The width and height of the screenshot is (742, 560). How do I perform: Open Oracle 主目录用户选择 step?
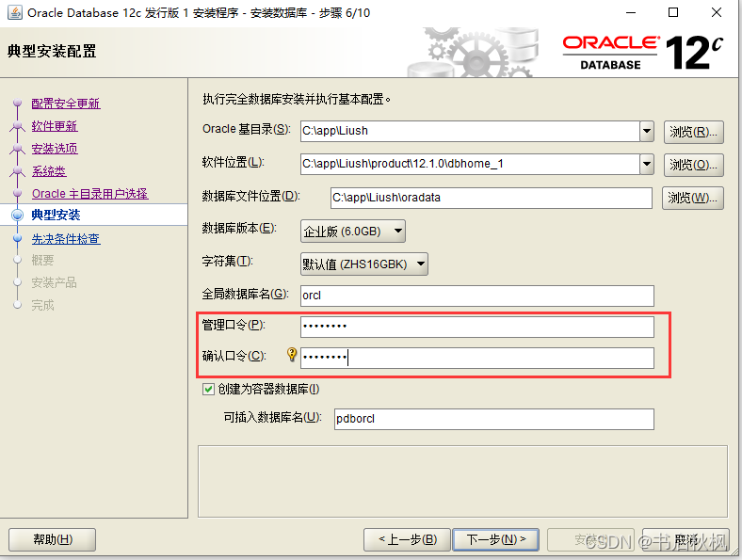(89, 194)
